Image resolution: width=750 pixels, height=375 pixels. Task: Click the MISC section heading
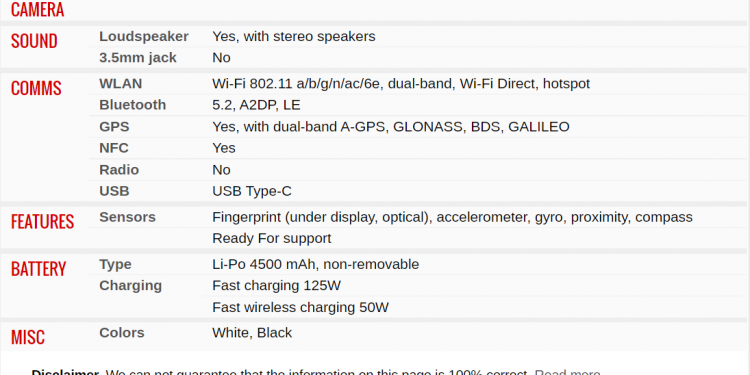click(x=28, y=337)
